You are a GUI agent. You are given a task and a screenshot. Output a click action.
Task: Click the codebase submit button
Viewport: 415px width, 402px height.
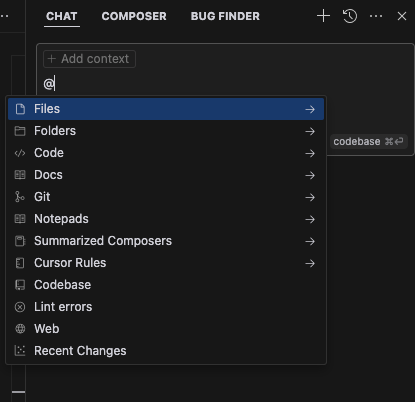[369, 141]
